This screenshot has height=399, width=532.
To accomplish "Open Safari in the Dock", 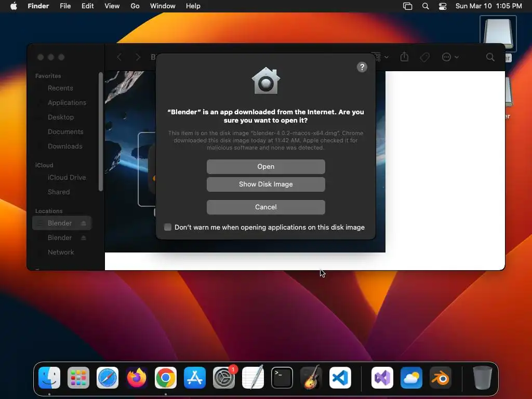I will click(x=108, y=378).
